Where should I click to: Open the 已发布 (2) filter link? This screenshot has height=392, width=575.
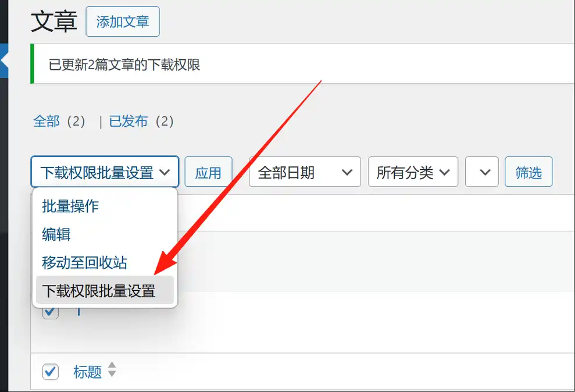coord(141,122)
